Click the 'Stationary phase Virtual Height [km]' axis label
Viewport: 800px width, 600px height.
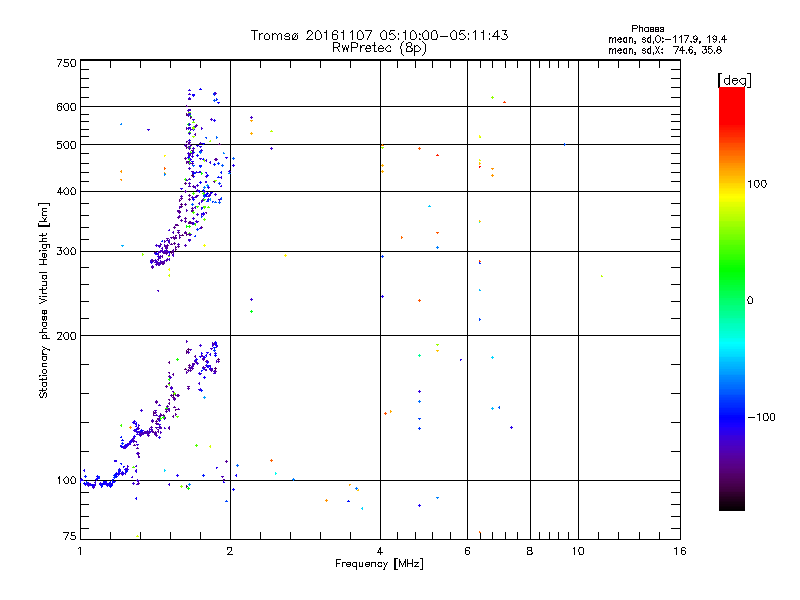44,300
